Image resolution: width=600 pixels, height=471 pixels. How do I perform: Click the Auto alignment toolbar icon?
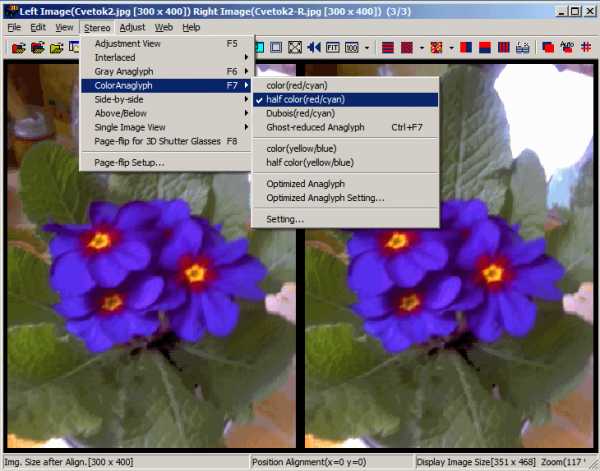(567, 47)
